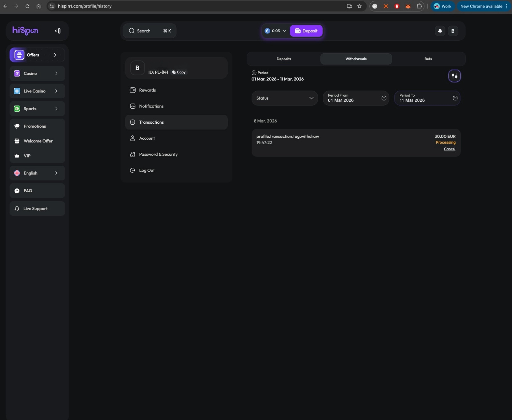Click the Period To date field

[x=427, y=98]
